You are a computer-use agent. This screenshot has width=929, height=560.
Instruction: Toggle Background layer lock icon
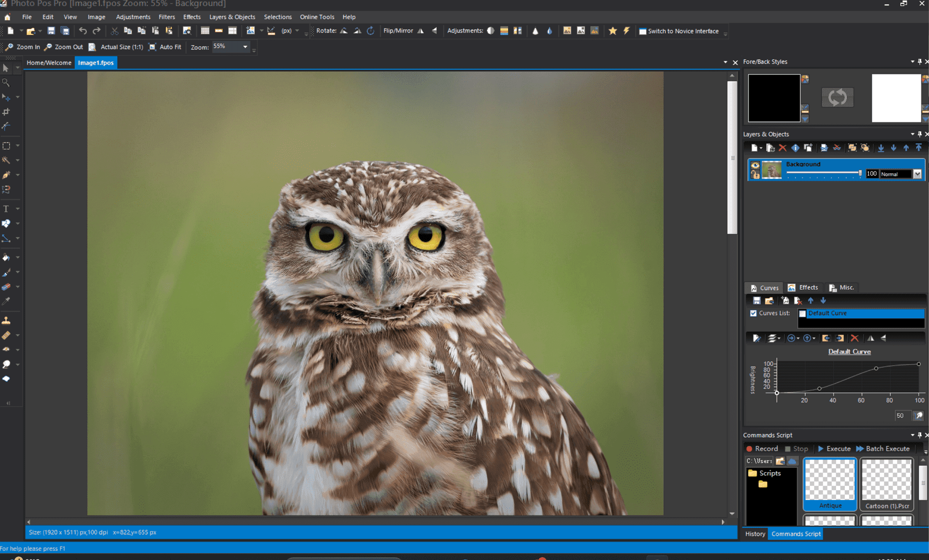[x=755, y=174]
